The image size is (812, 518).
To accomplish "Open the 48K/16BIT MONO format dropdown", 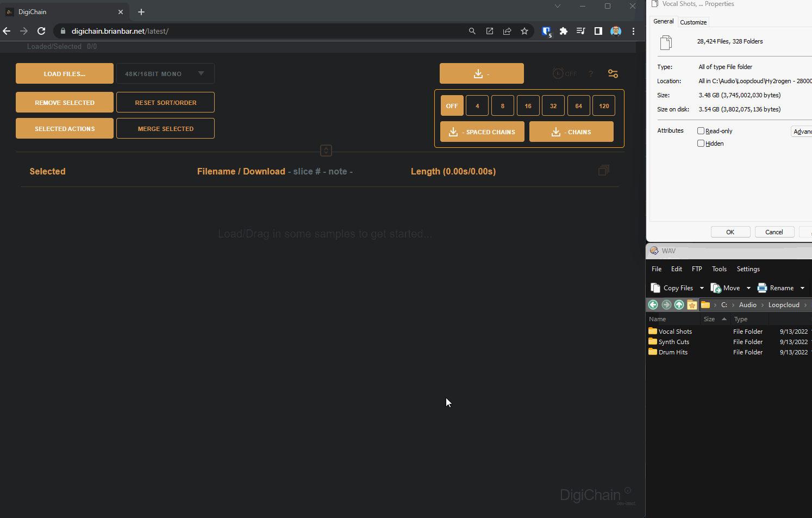I will pyautogui.click(x=165, y=74).
